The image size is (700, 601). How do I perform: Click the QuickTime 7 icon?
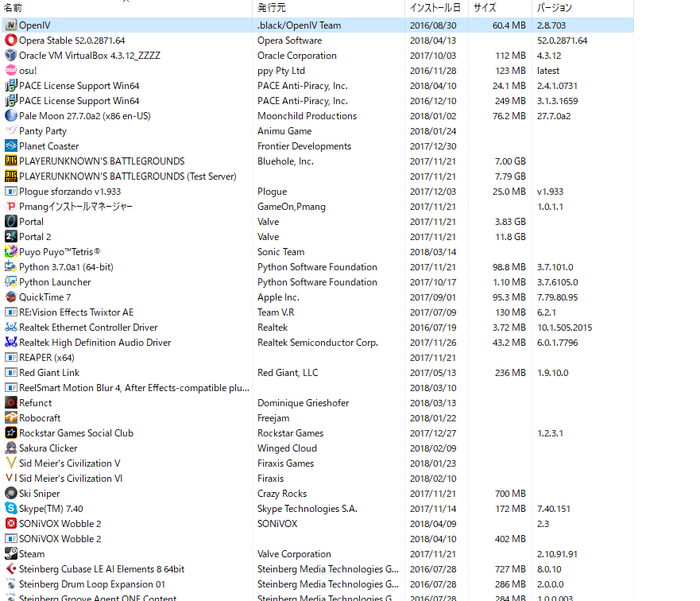coord(10,297)
